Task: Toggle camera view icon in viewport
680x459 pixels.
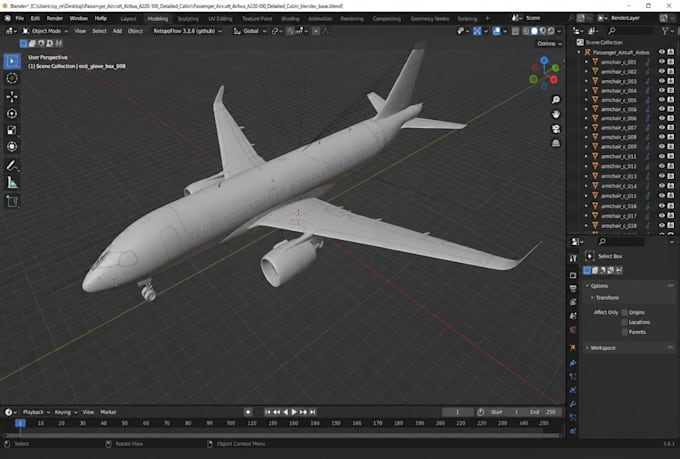Action: (556, 129)
